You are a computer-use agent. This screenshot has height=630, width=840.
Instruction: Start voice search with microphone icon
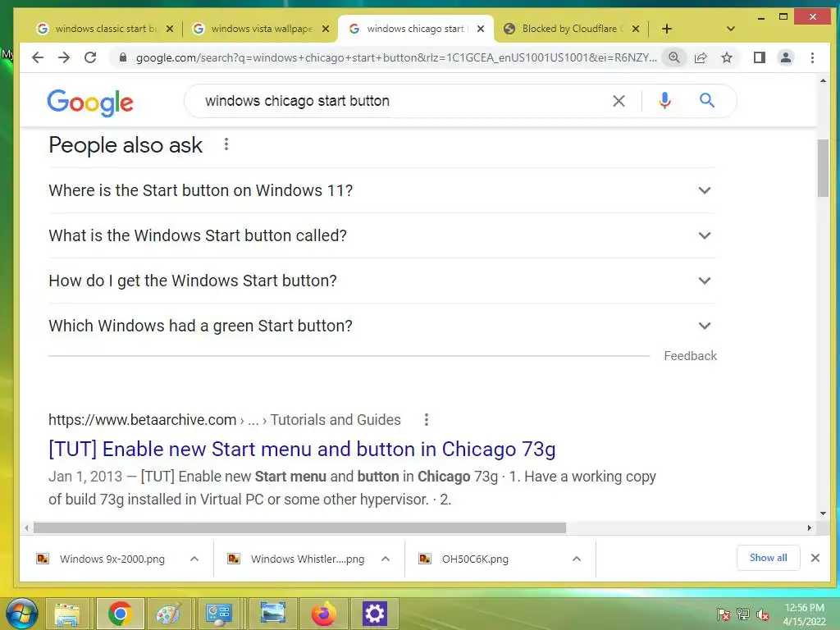664,101
